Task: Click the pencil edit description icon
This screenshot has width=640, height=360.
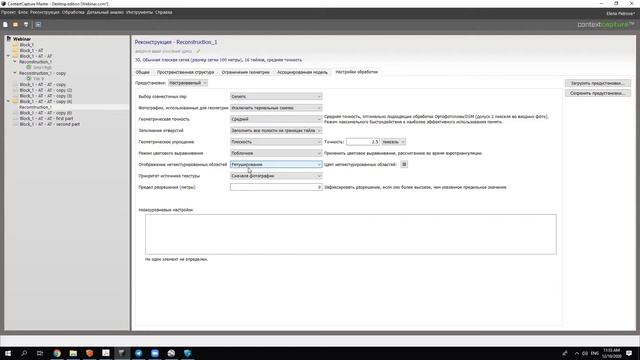Action: tap(198, 51)
